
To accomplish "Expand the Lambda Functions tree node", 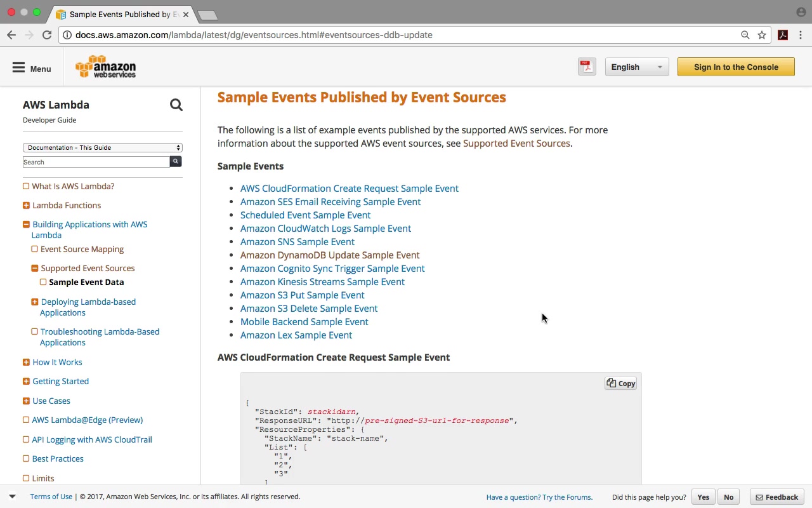I will (x=26, y=205).
